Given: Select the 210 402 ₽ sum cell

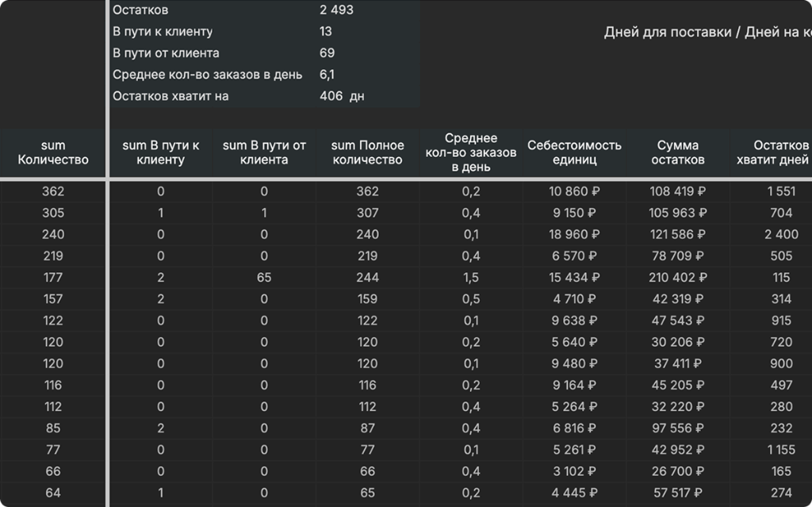Looking at the screenshot, I should [x=678, y=278].
